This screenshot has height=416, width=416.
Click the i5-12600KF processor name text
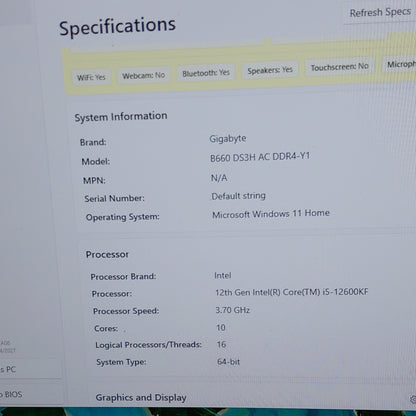pos(292,292)
